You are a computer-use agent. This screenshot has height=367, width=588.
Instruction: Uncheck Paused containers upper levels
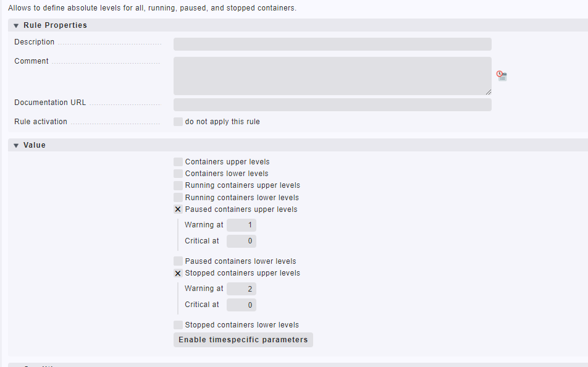(x=178, y=209)
